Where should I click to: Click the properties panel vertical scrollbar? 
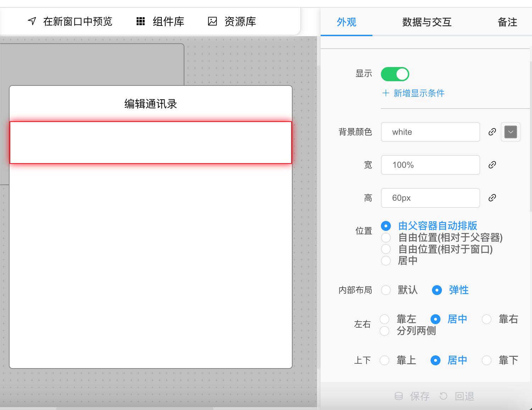[531, 137]
